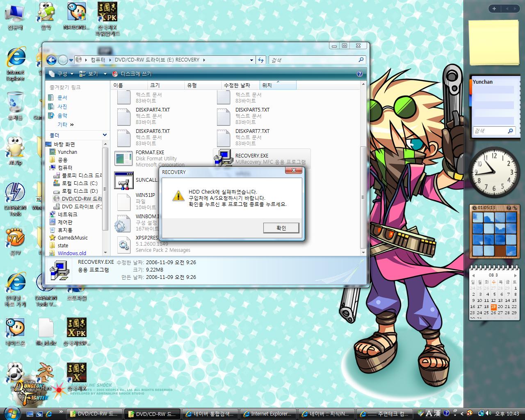Click the sidebar add gadget plus button
The height and width of the screenshot is (420, 525).
(494, 9)
